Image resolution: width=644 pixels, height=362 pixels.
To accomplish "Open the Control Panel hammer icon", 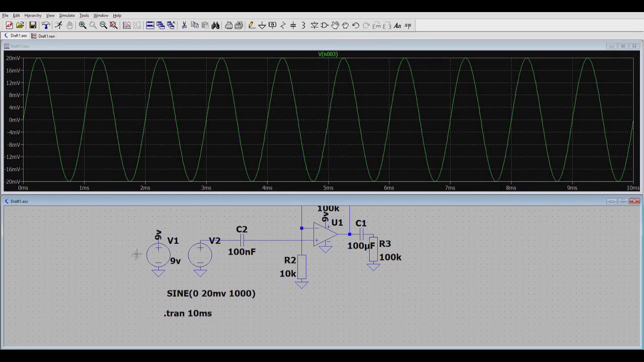I will point(46,25).
